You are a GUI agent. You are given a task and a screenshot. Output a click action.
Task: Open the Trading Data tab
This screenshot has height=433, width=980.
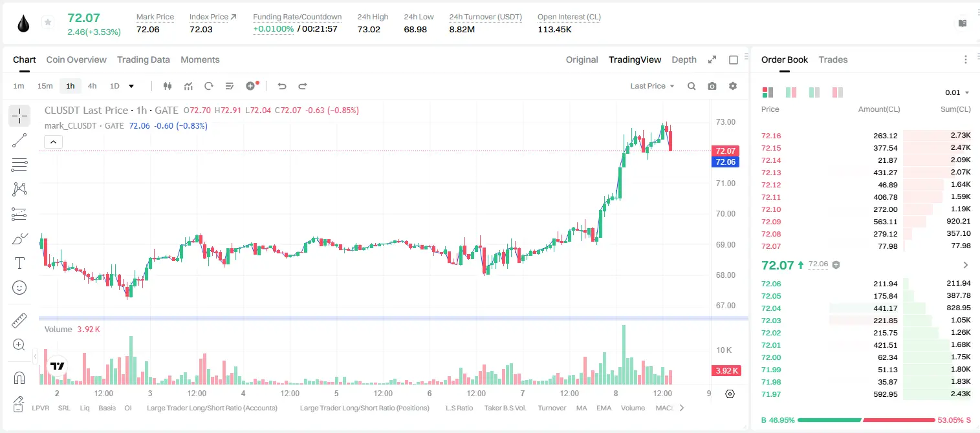point(144,59)
